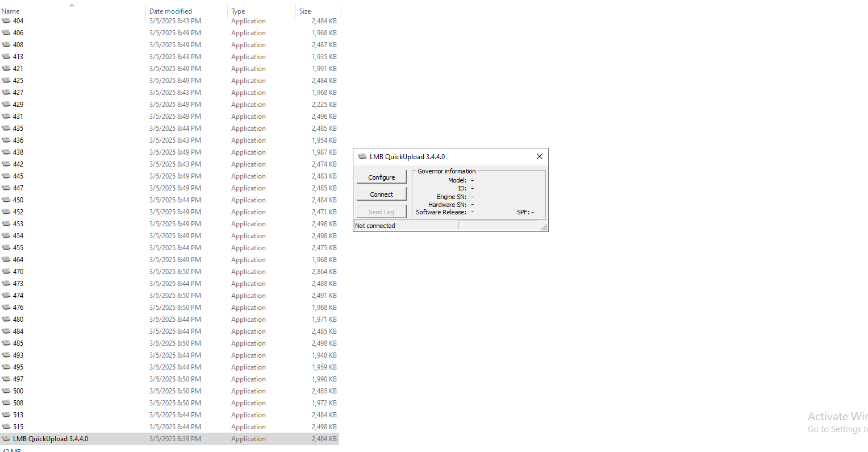Click the application icon of 431
The image size is (868, 452).
click(x=6, y=117)
